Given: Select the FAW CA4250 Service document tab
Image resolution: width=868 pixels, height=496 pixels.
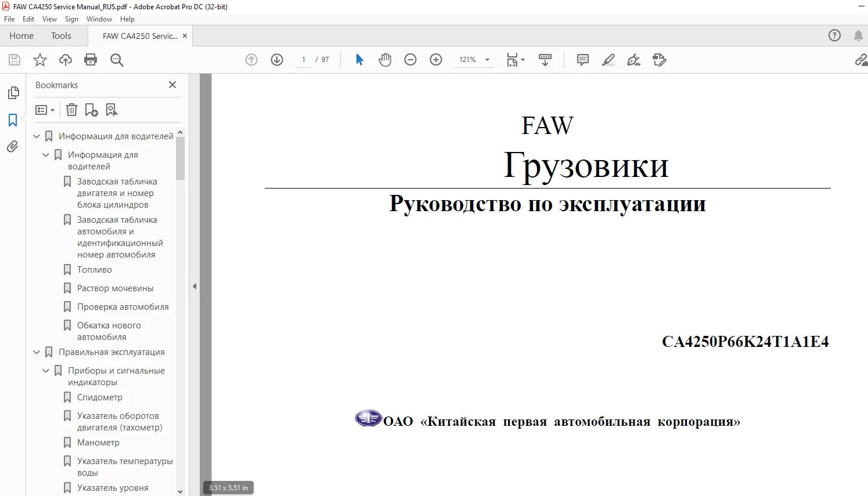Looking at the screenshot, I should pos(140,36).
